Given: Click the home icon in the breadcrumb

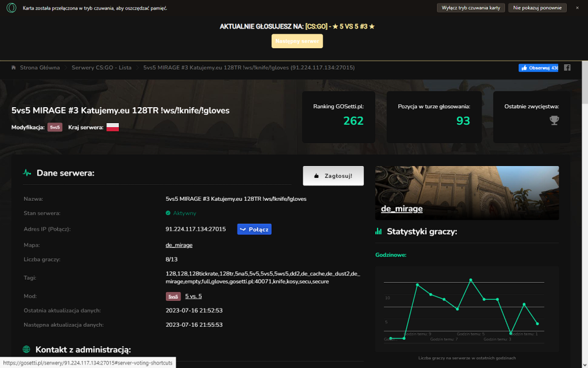Looking at the screenshot, I should pyautogui.click(x=14, y=68).
